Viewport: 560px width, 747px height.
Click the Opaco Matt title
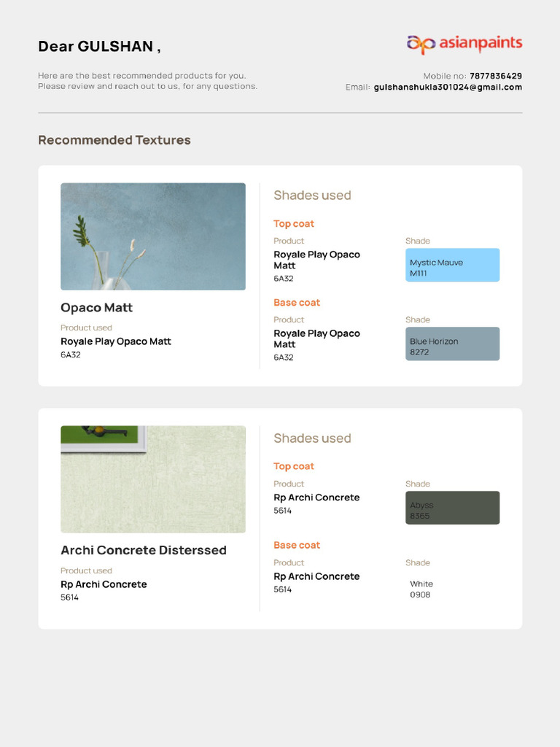pos(97,308)
